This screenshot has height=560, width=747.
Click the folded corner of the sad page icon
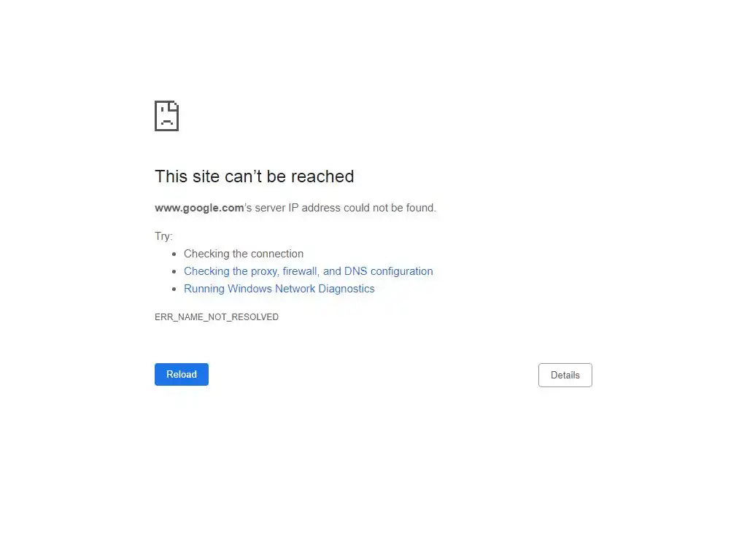coord(174,106)
